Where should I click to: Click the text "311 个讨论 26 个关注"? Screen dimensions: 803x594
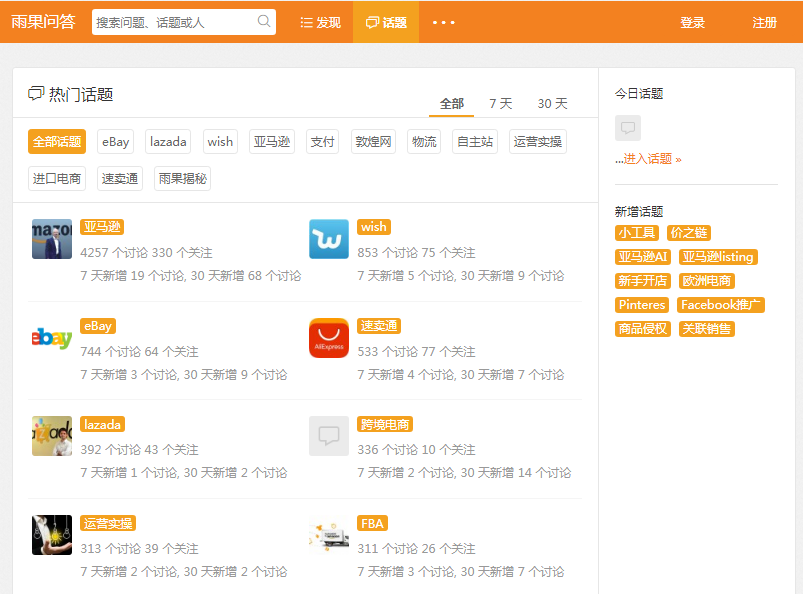pos(416,548)
